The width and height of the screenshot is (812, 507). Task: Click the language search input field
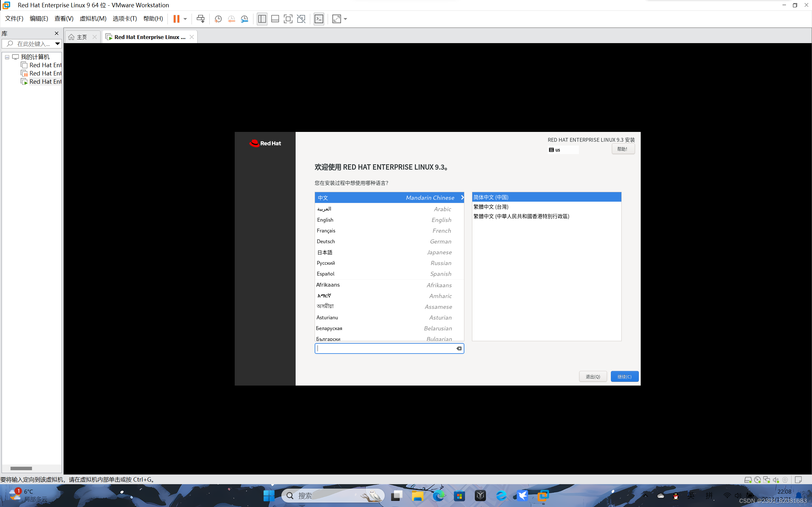pyautogui.click(x=386, y=348)
